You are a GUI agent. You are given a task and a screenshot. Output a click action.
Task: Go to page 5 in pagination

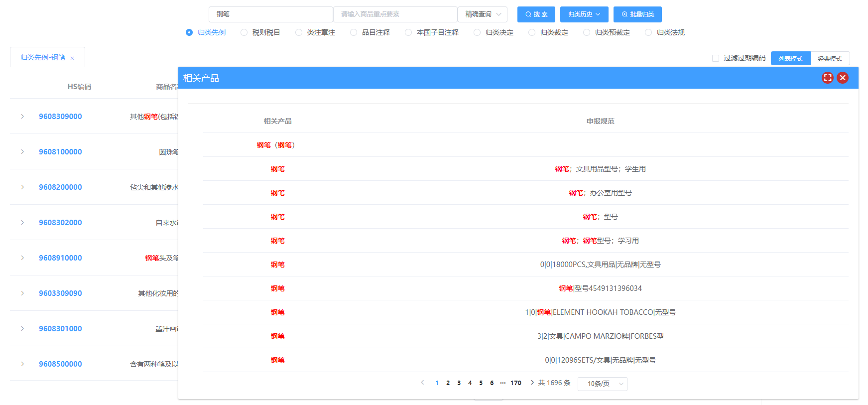point(481,383)
